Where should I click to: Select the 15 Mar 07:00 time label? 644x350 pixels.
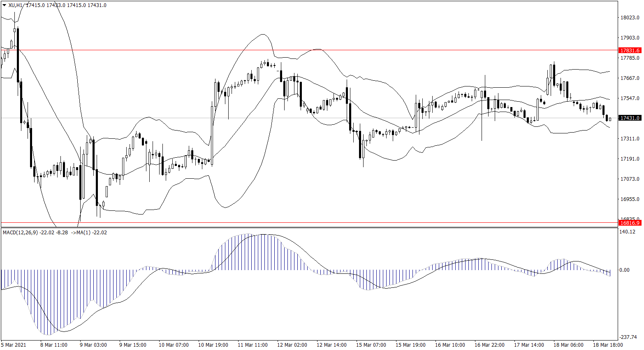click(371, 345)
